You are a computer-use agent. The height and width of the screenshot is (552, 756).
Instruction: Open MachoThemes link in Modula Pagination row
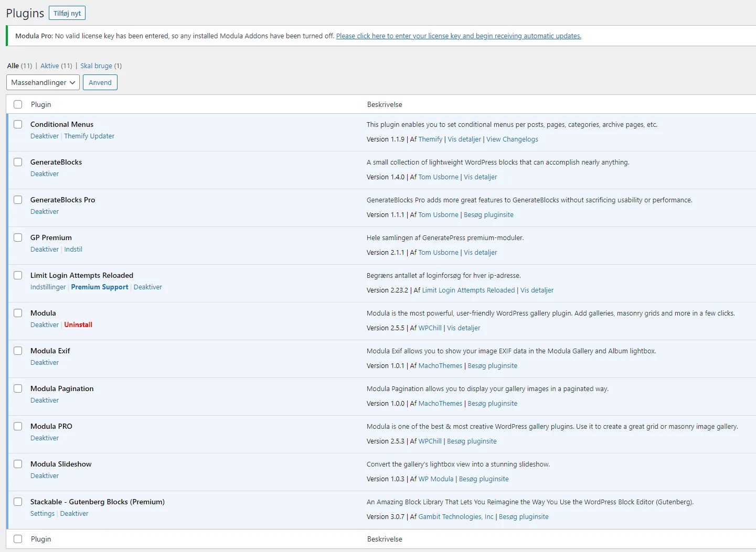440,403
